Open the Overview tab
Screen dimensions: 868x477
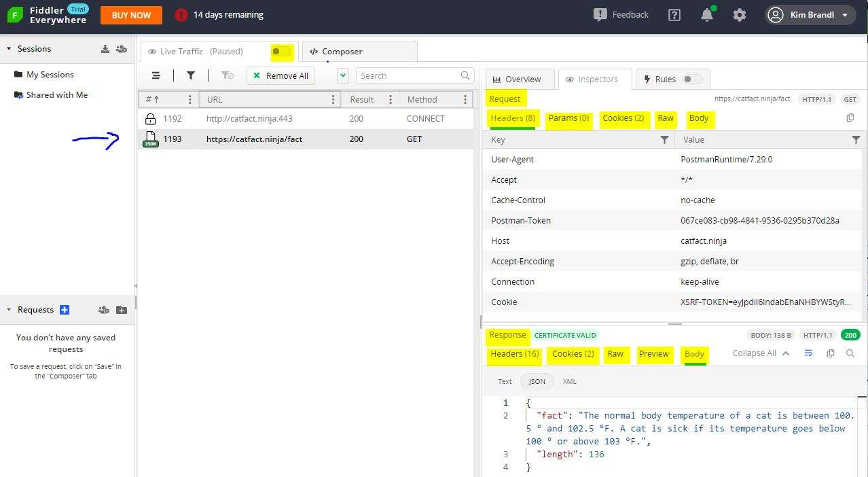tap(520, 79)
